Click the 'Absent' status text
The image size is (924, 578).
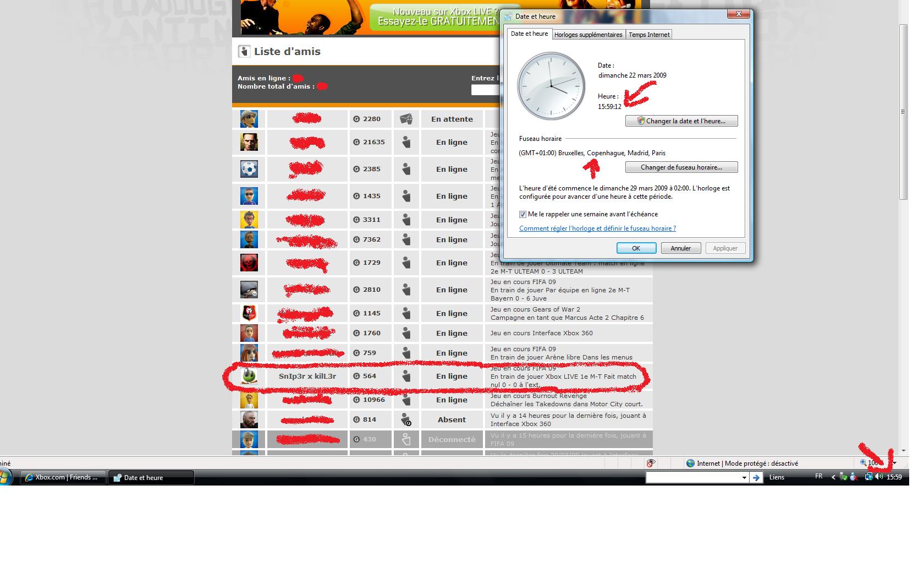tap(452, 419)
